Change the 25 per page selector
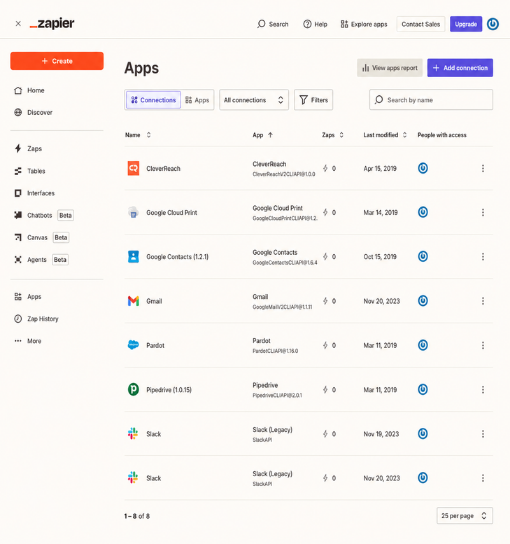This screenshot has height=544, width=510. pyautogui.click(x=464, y=516)
